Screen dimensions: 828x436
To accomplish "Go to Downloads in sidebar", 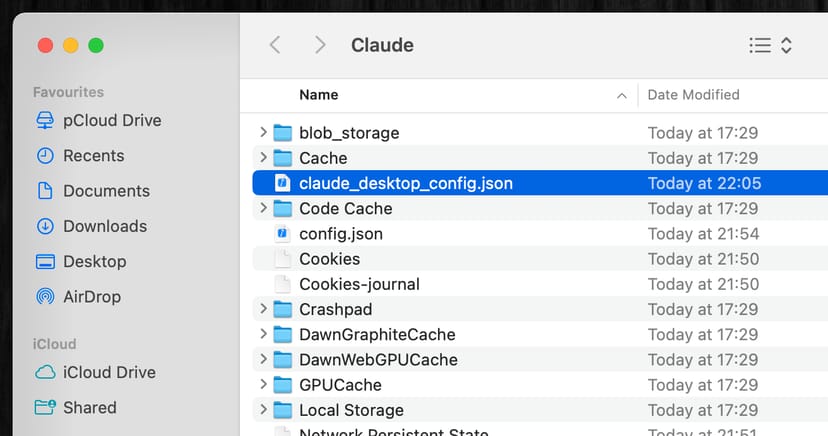I will click(104, 226).
